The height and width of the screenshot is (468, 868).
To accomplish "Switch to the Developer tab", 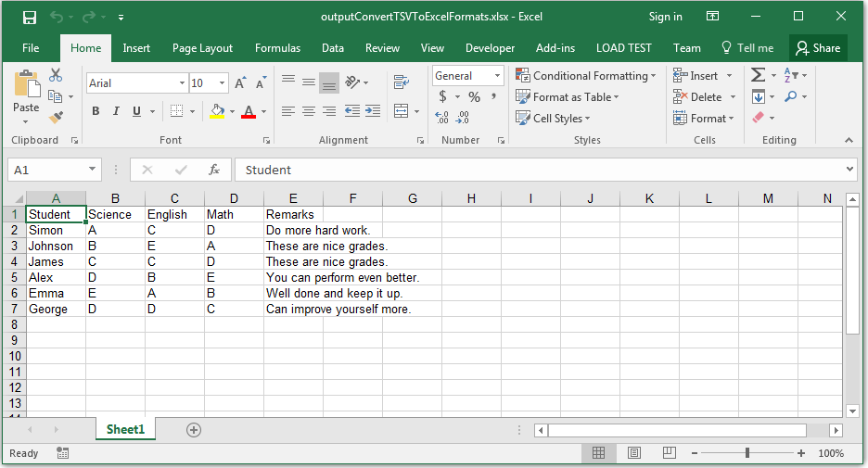I will (490, 48).
